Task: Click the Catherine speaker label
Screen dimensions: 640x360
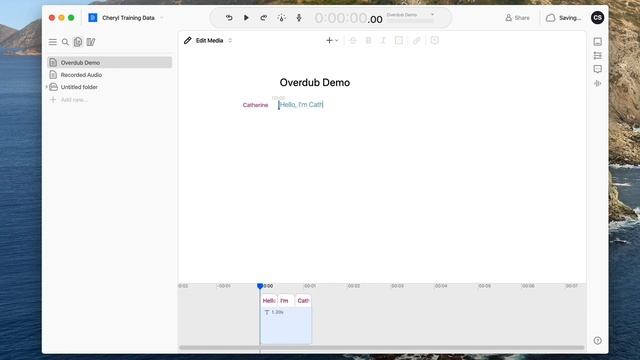Action: point(256,105)
